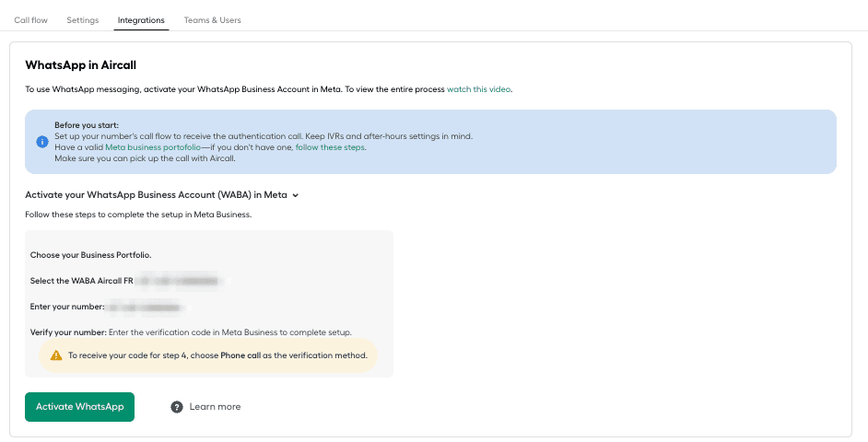Collapse the Activate WABA in Meta chevron
Screen dimensions: 868x442
(x=296, y=195)
